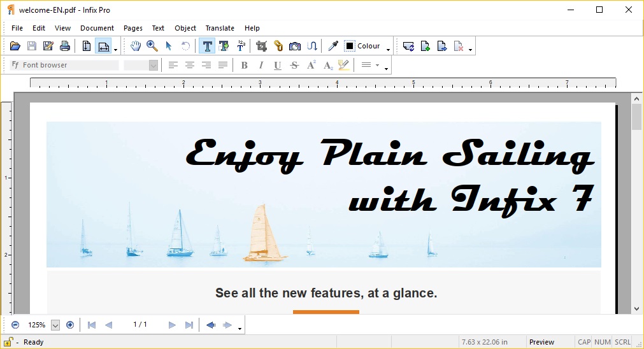Open a file with the folder icon
Viewport: 644px width, 349px height.
click(15, 46)
